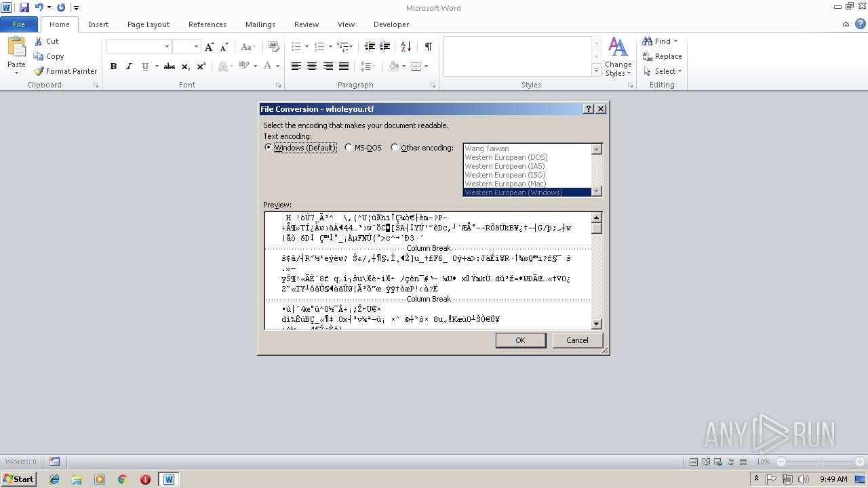Viewport: 868px width, 488px height.
Task: Click the Grow Font icon
Action: point(209,47)
